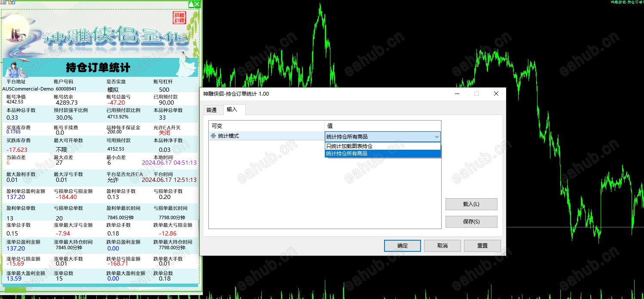Click the 跌单总盈利金额 label
644x299 pixels.
pyautogui.click(x=123, y=242)
